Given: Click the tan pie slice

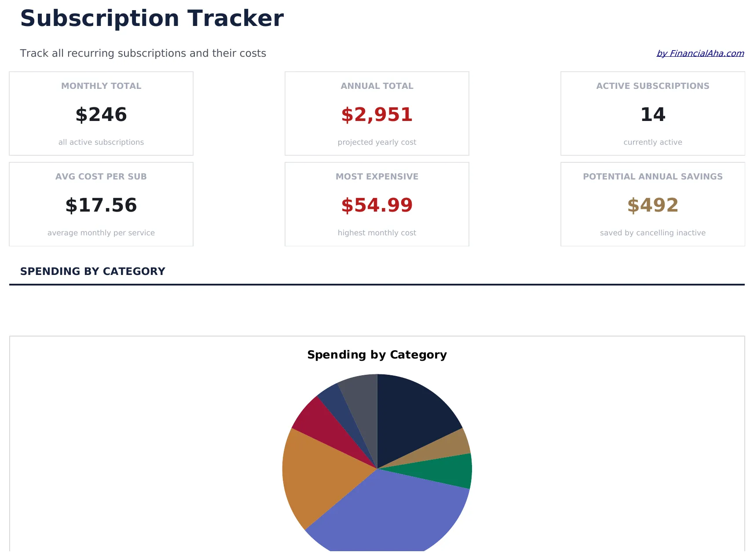Looking at the screenshot, I should tap(444, 447).
